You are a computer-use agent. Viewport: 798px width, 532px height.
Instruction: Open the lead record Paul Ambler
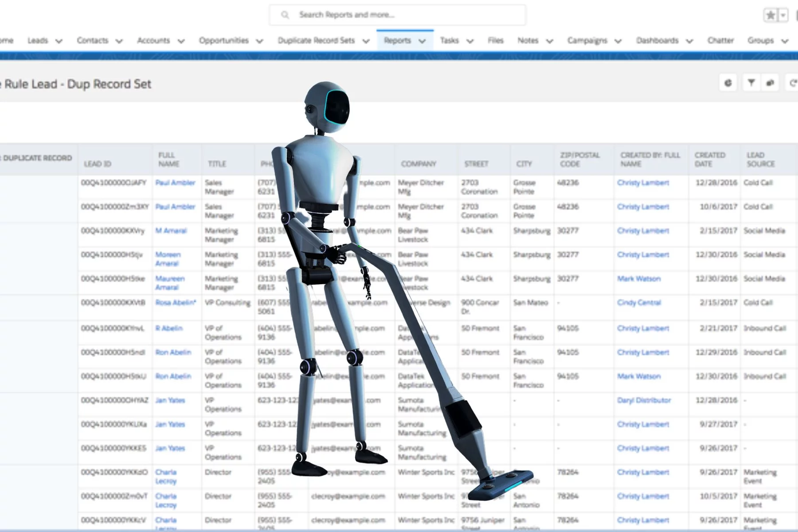[176, 182]
